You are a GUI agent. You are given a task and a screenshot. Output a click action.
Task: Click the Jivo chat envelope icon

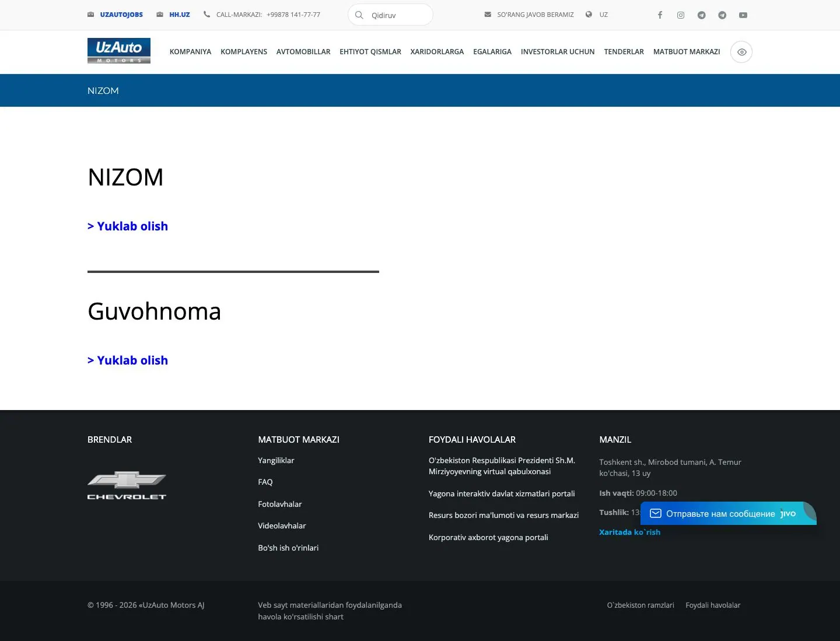point(656,513)
